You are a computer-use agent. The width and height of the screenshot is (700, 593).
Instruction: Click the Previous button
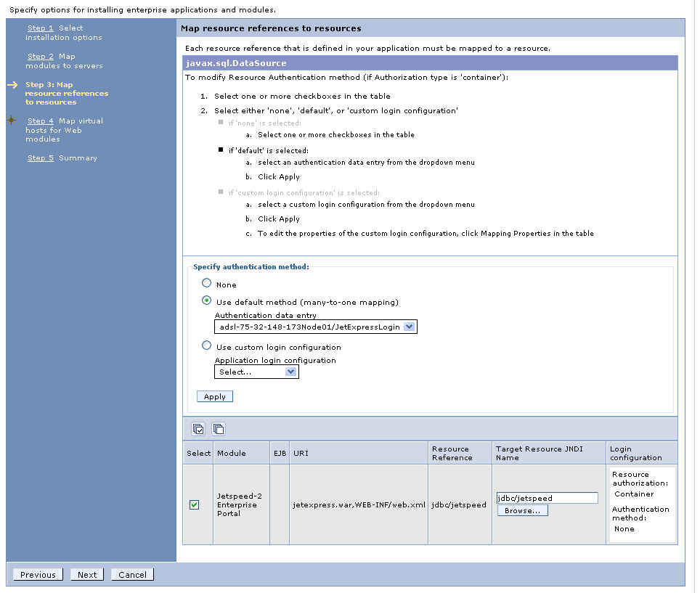pyautogui.click(x=38, y=575)
